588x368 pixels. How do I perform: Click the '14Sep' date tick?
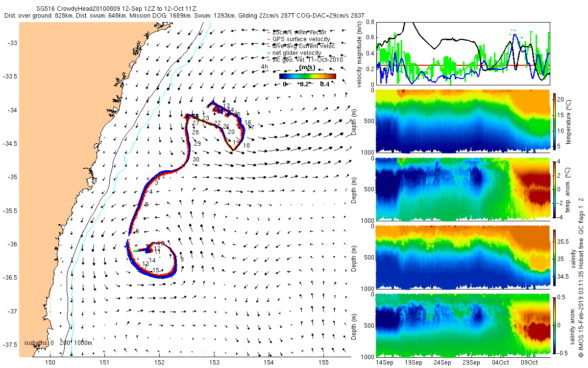tap(385, 363)
